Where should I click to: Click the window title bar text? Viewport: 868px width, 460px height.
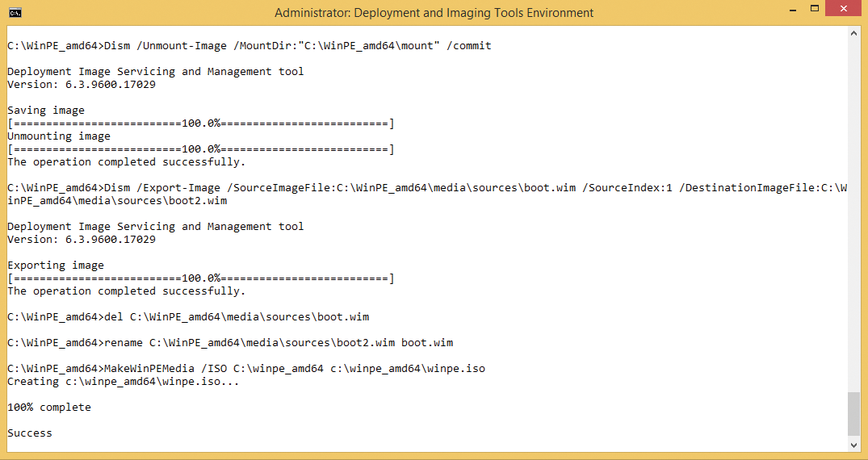tap(434, 13)
